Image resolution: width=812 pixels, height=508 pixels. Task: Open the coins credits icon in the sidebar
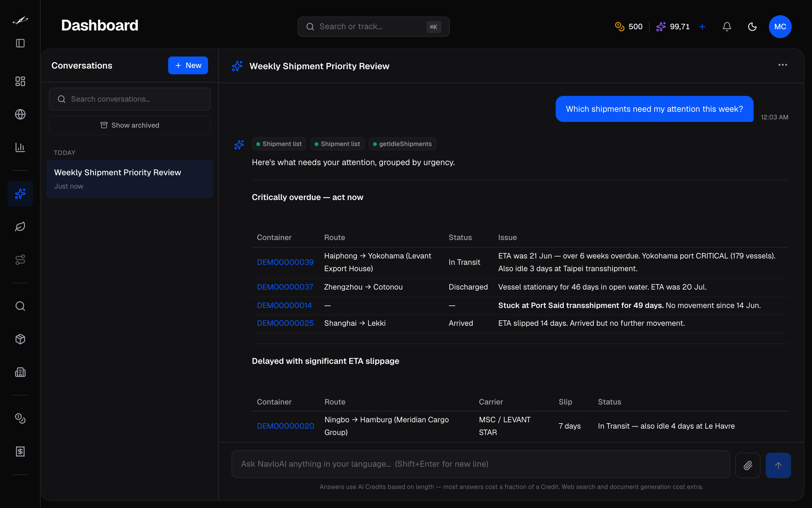pyautogui.click(x=20, y=418)
